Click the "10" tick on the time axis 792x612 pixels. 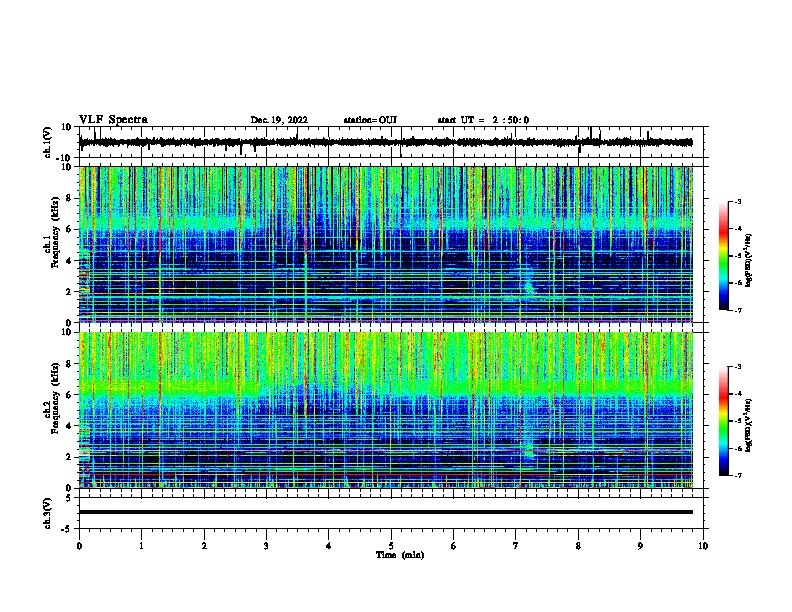tap(703, 546)
